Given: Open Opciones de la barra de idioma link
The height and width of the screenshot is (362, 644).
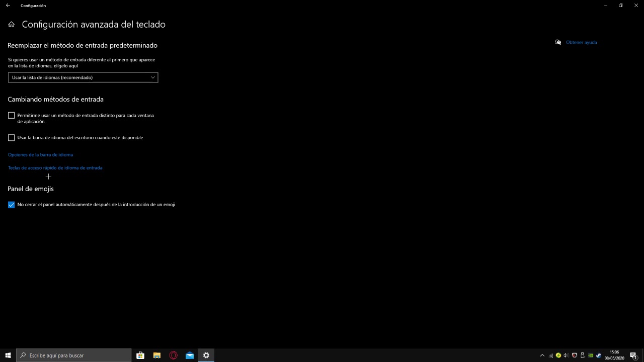Looking at the screenshot, I should [x=40, y=155].
